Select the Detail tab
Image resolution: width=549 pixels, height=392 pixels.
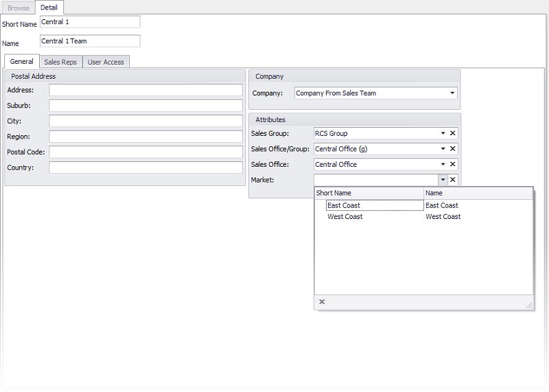[49, 8]
